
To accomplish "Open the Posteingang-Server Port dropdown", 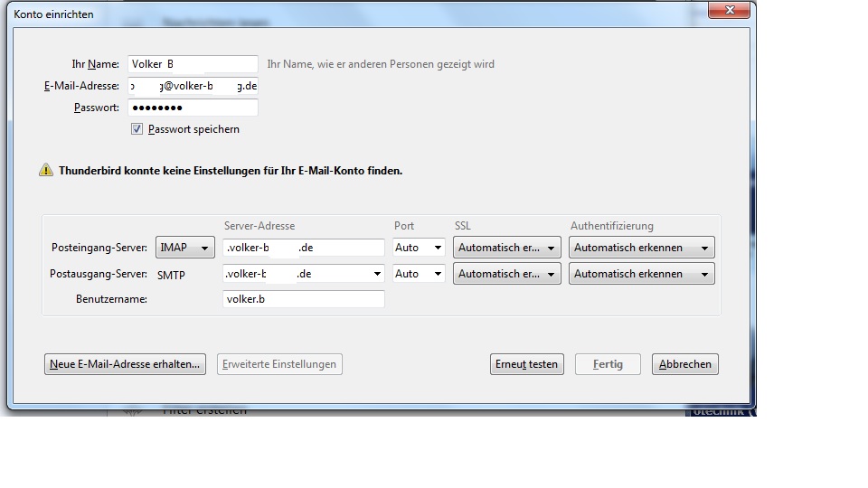I will [x=419, y=248].
